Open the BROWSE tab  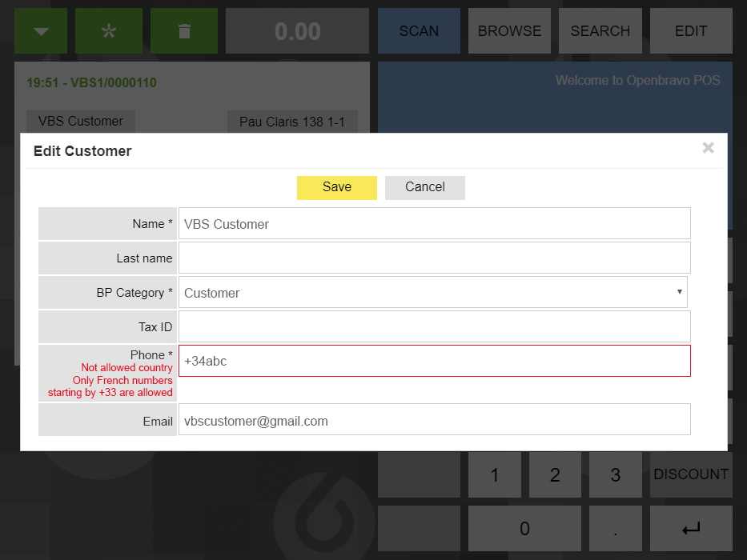click(509, 31)
